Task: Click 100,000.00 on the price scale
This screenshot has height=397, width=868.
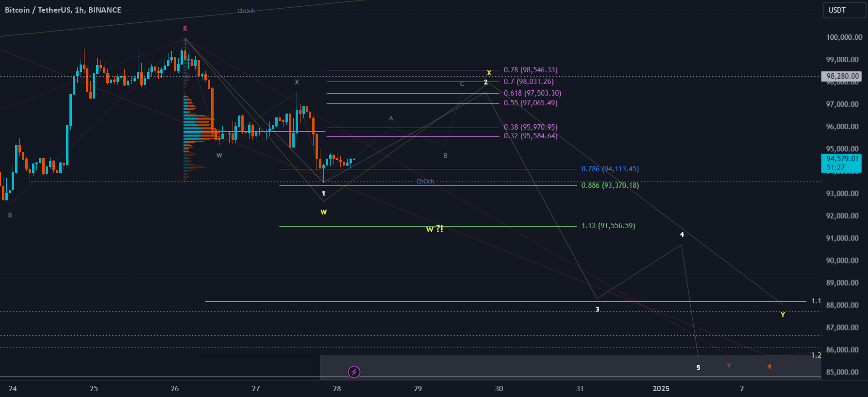Action: pyautogui.click(x=844, y=37)
